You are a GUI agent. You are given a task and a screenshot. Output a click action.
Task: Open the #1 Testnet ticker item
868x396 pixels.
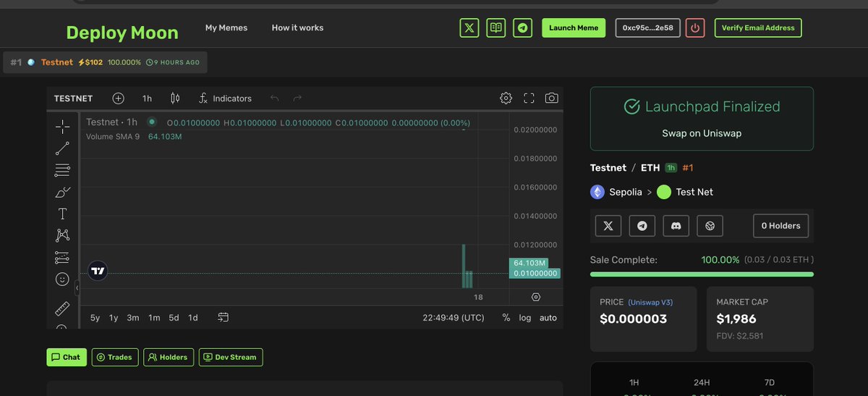pos(105,62)
